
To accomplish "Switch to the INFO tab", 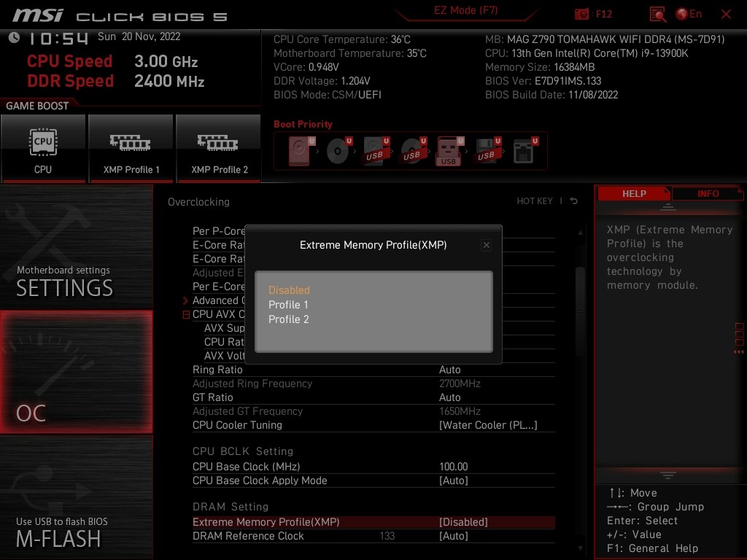I will click(x=708, y=194).
